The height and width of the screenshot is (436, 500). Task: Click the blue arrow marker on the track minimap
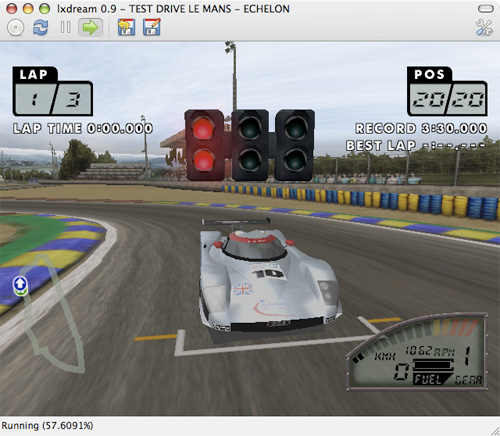point(20,286)
